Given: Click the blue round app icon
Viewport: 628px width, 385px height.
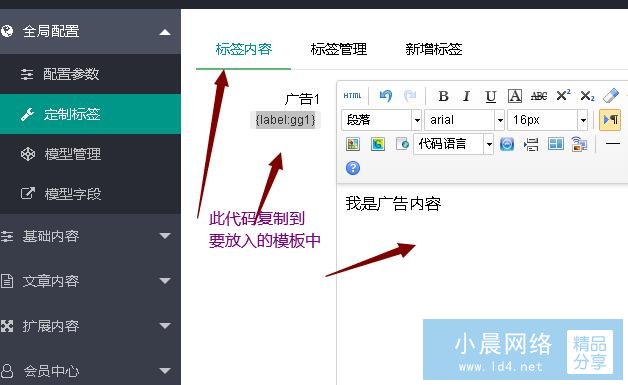Looking at the screenshot, I should [507, 144].
